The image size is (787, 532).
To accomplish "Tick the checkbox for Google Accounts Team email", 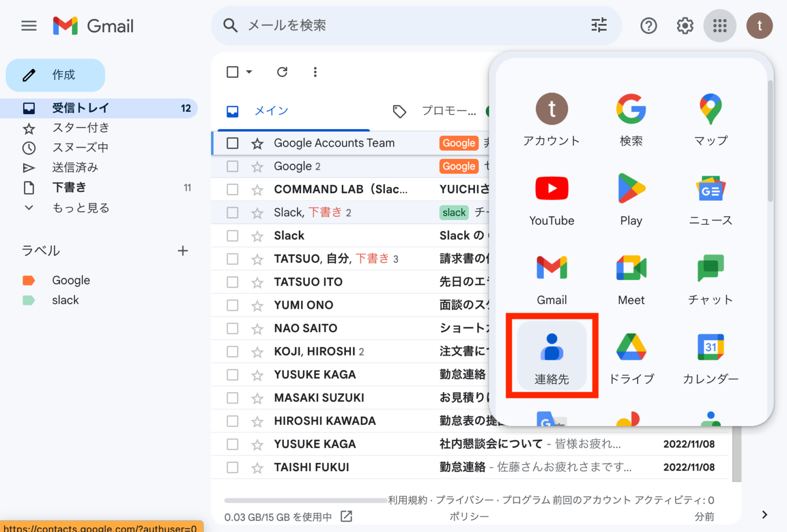I will 233,143.
